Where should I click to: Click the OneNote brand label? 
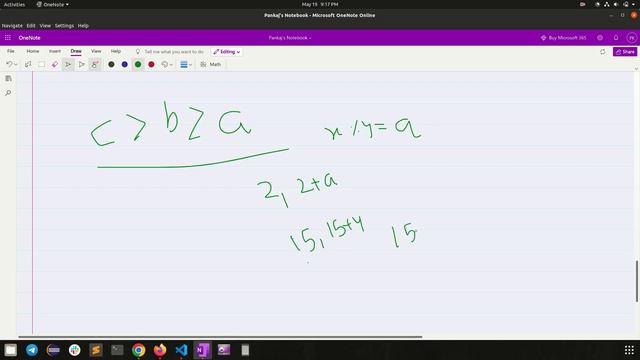(x=29, y=38)
